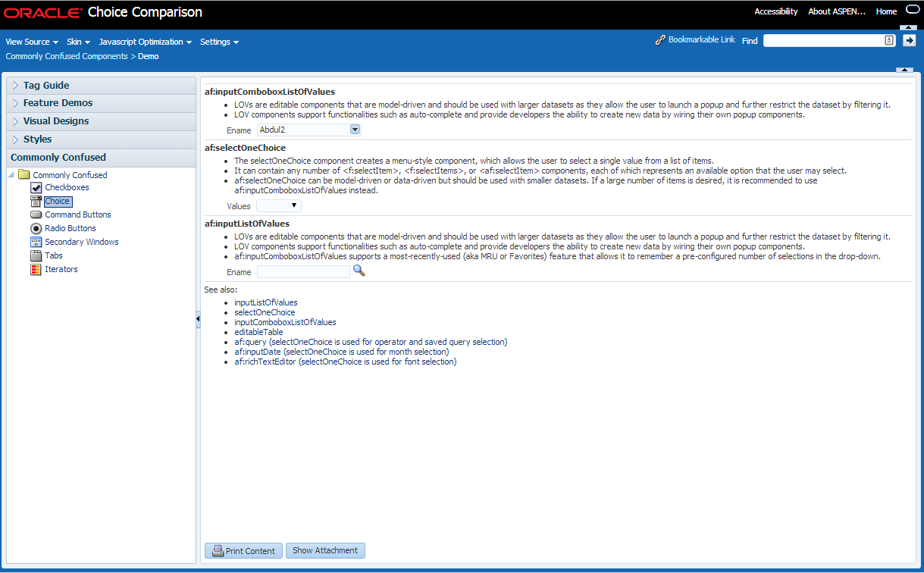Image resolution: width=924 pixels, height=573 pixels.
Task: Open the af:richTextEditor link
Action: (346, 362)
